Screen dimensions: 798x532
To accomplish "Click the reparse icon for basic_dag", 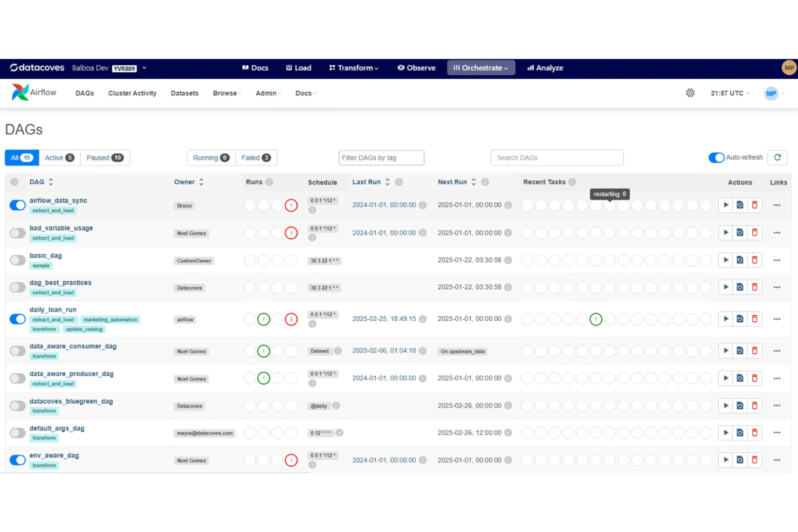I will (740, 260).
